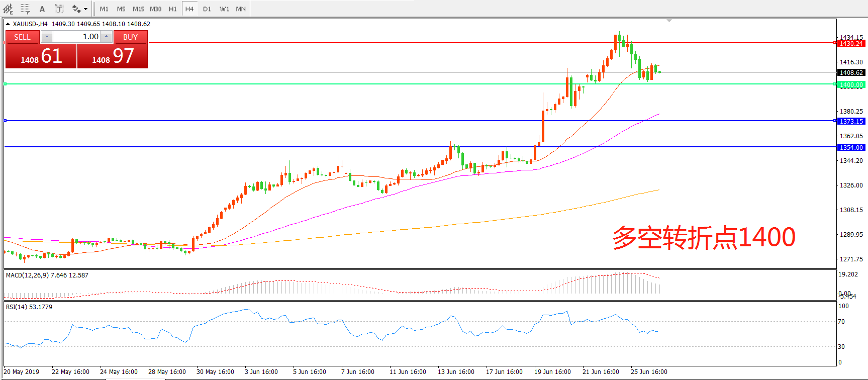This screenshot has height=380, width=868.
Task: Collapse the one-click trading panel triangle
Action: (x=8, y=24)
